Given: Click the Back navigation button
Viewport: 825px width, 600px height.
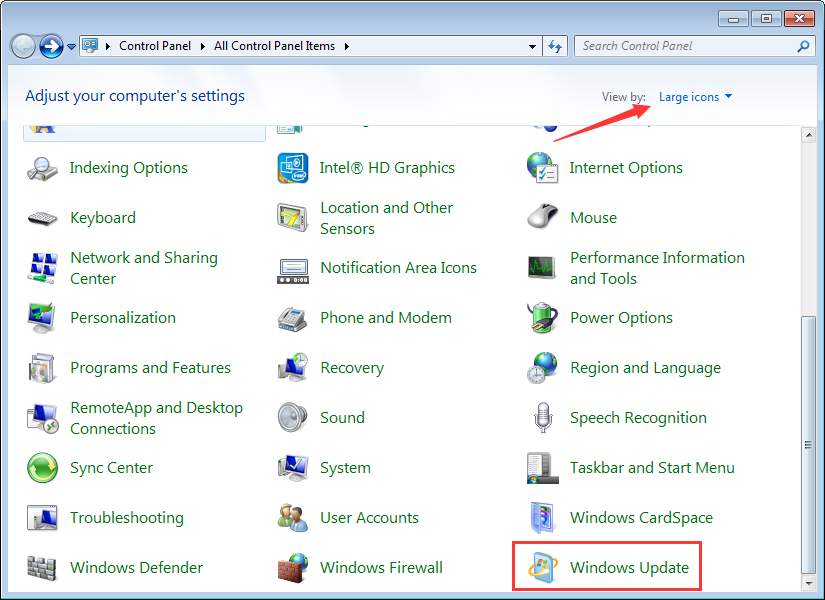Looking at the screenshot, I should 23,46.
